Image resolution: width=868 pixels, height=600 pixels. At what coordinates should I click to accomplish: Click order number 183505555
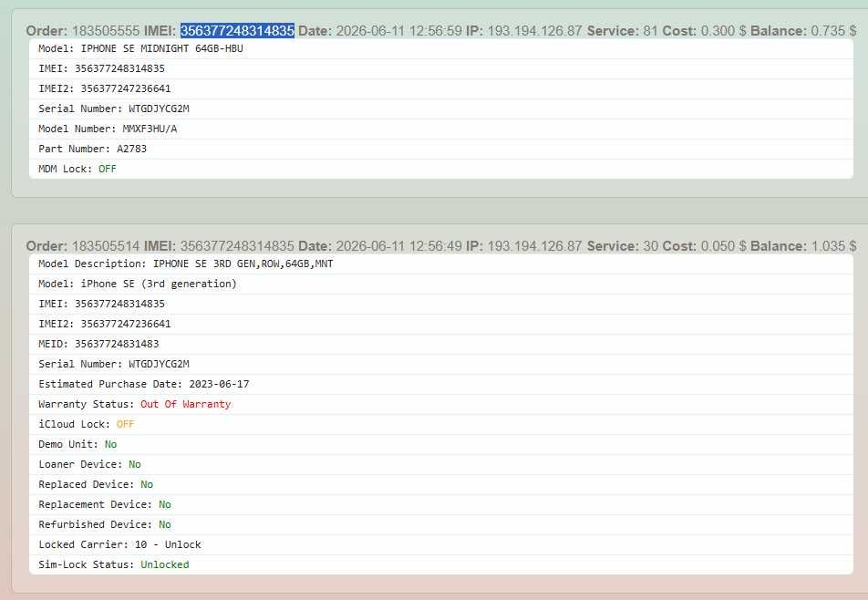[106, 30]
